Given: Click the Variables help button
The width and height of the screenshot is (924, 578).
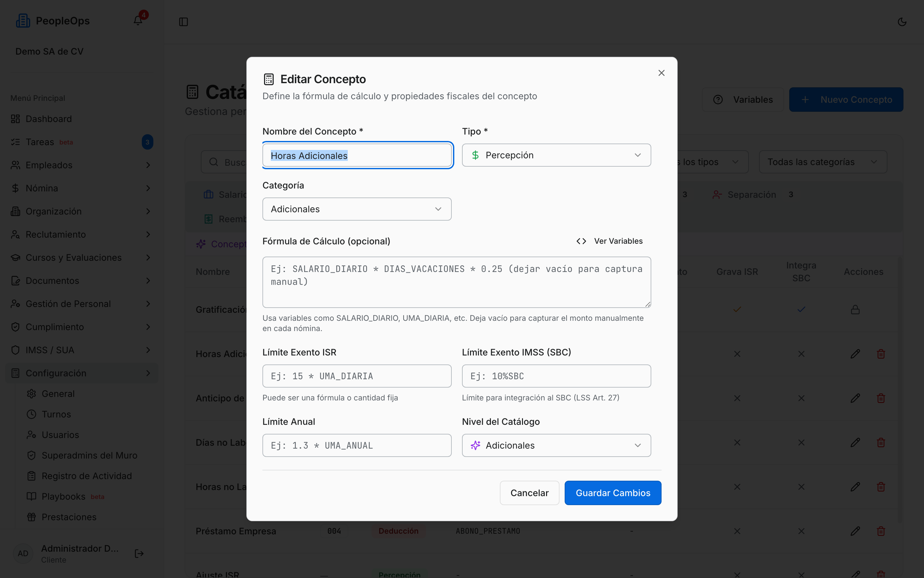Looking at the screenshot, I should click(743, 100).
